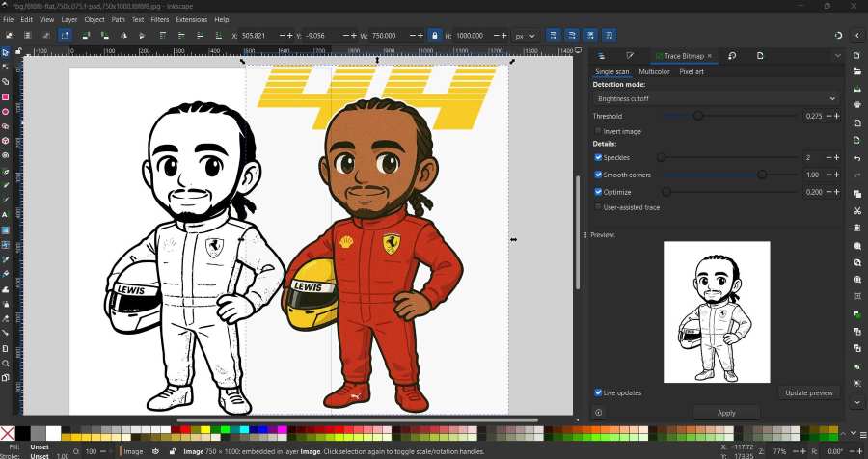Open the px units dropdown
Screen dimensions: 868x459
pos(526,36)
